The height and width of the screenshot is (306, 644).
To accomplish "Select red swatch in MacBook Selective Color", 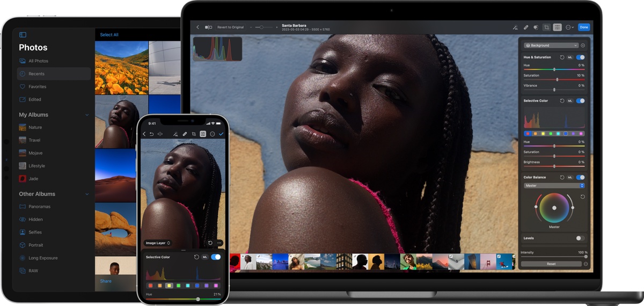I will (528, 134).
